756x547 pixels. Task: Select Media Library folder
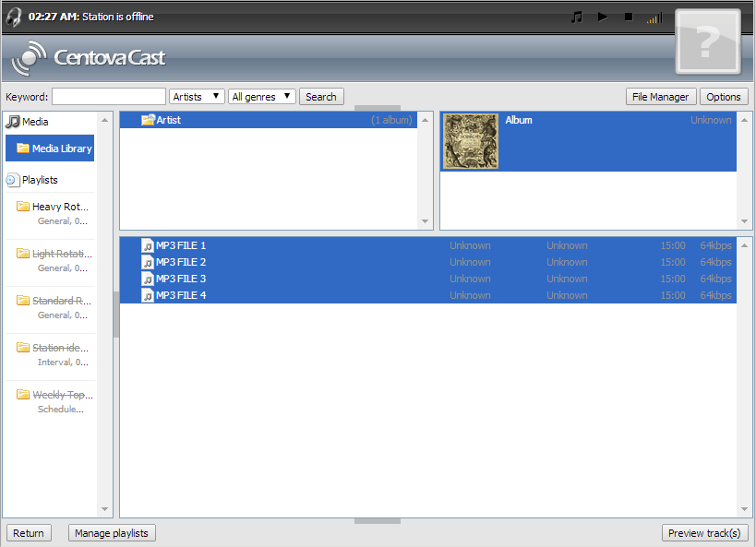point(50,148)
